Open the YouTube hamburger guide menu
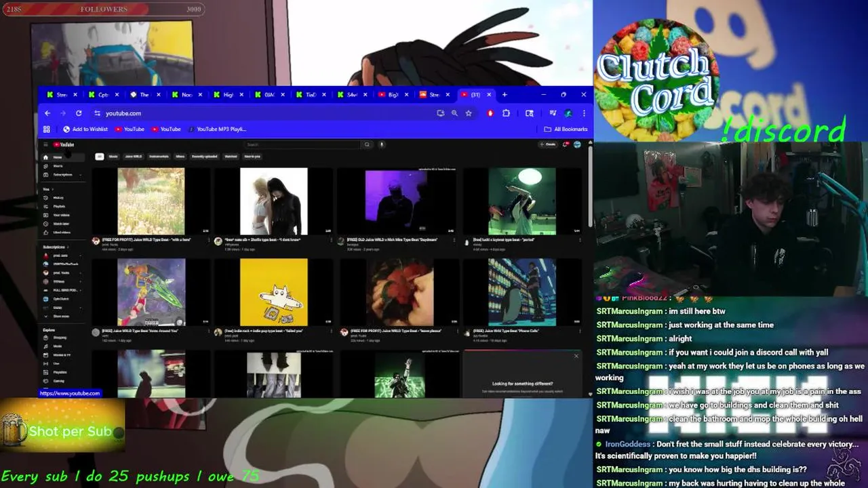Viewport: 868px width, 488px height. pyautogui.click(x=45, y=144)
